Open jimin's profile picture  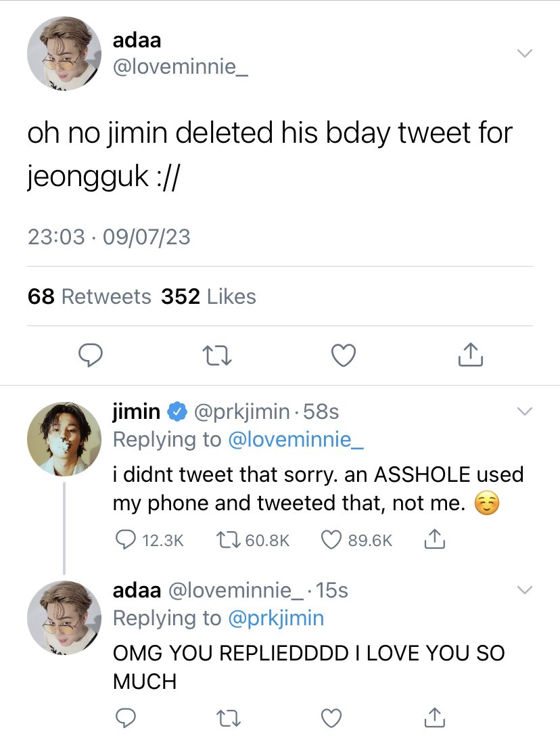coord(64,439)
